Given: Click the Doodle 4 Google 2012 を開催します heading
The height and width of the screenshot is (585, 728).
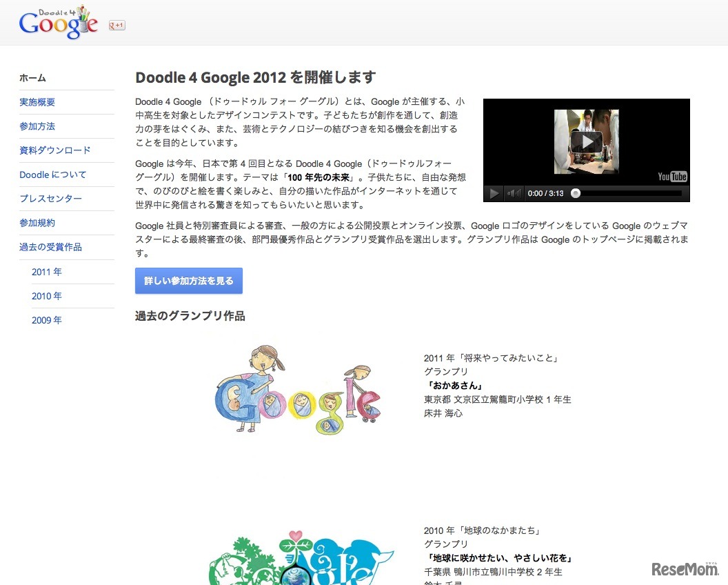Looking at the screenshot, I should [255, 77].
